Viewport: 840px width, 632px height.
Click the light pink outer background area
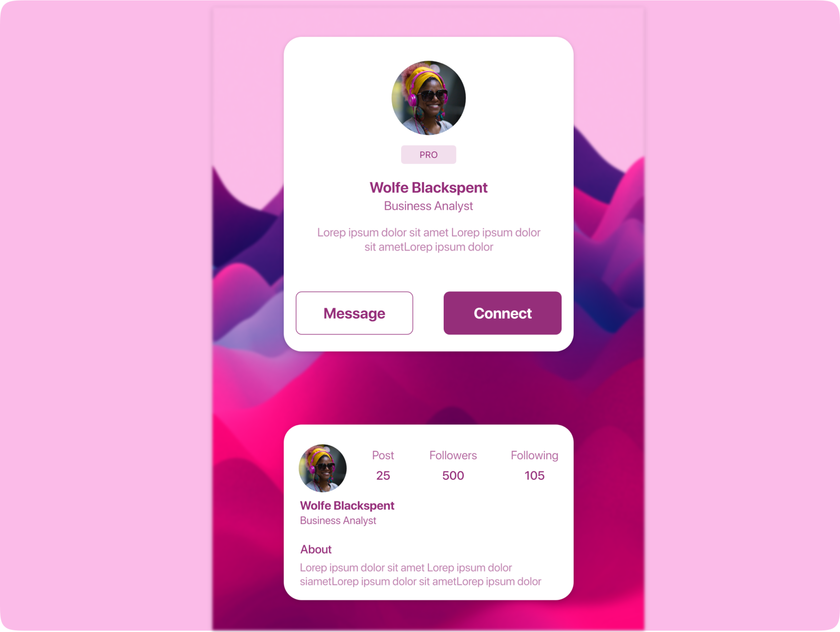[105, 316]
